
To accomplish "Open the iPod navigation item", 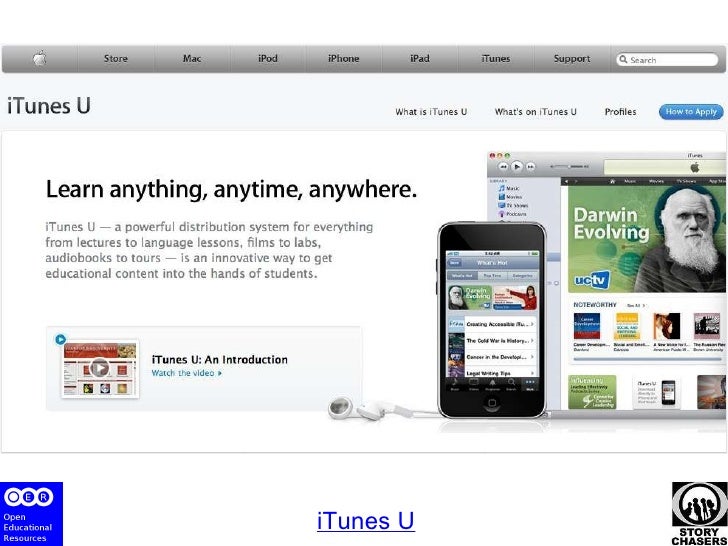I will pos(268,58).
